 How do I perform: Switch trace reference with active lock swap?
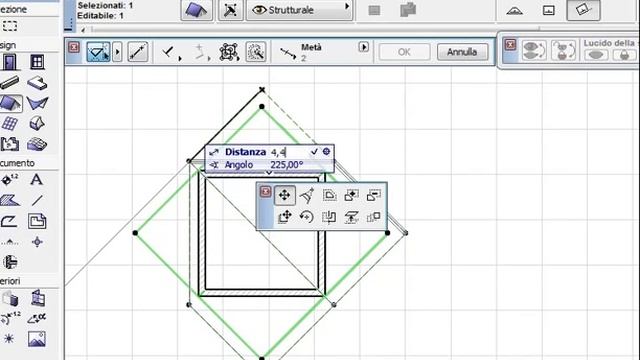point(563,51)
